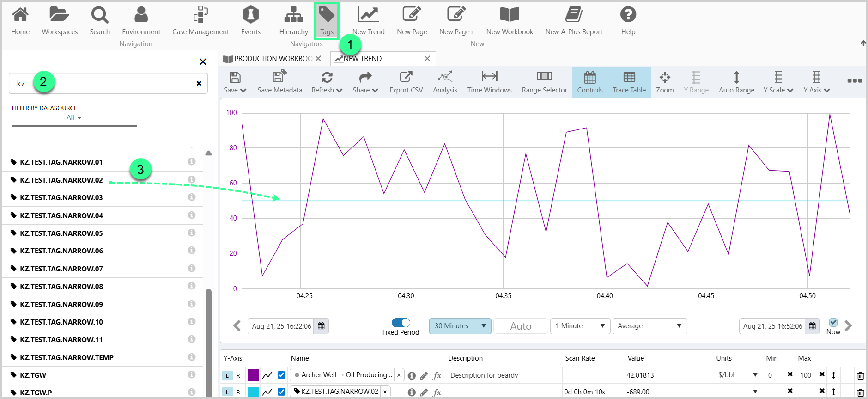
Task: Expand the Average aggregation dropdown
Action: click(x=649, y=326)
